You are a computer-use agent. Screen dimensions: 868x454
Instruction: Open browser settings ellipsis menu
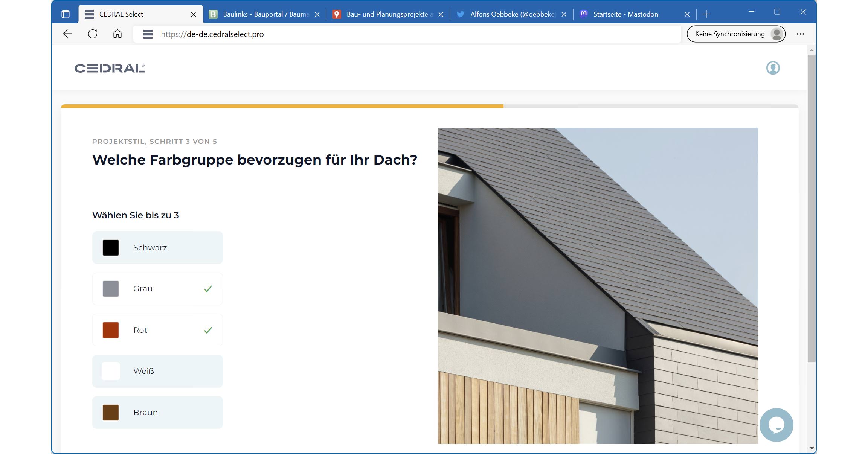(800, 34)
